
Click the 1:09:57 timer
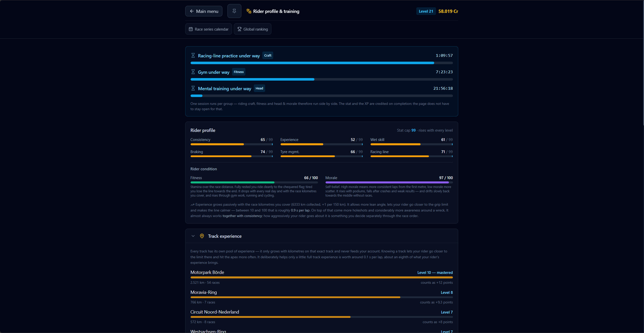pyautogui.click(x=444, y=56)
